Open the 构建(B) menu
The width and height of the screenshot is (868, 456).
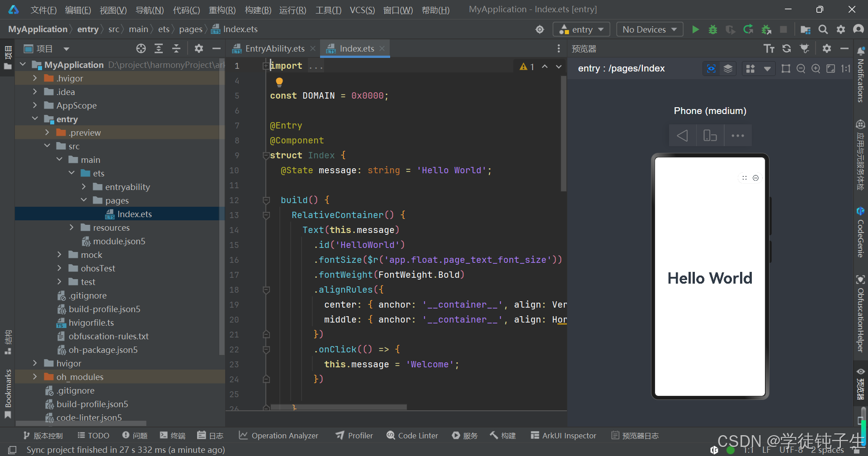click(x=258, y=10)
